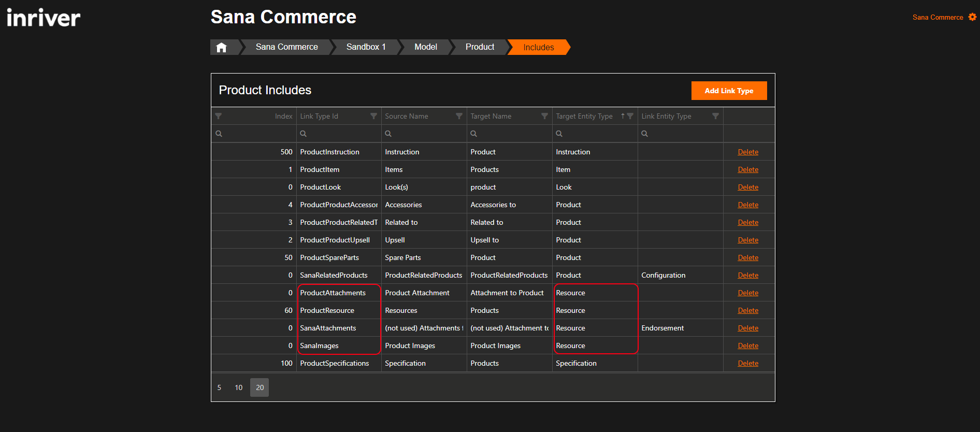Delete the ProductProductRelatedT row
Image resolution: width=980 pixels, height=432 pixels.
click(748, 222)
